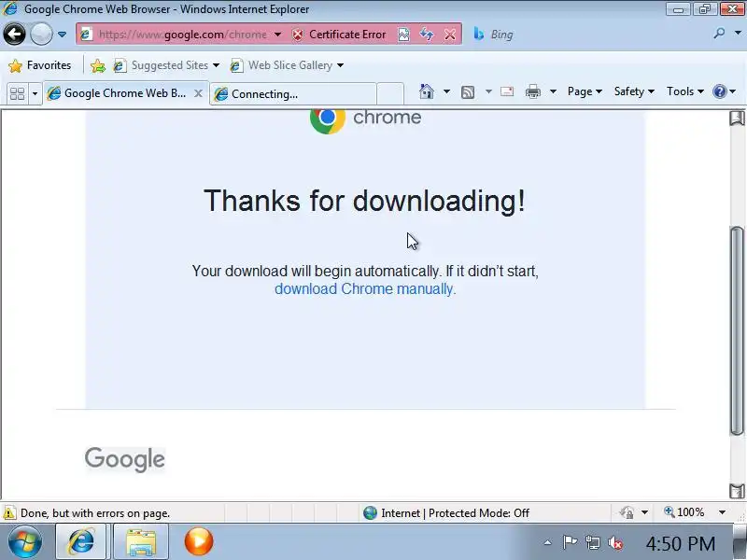
Task: Click the privacy report status icon
Action: coord(627,512)
